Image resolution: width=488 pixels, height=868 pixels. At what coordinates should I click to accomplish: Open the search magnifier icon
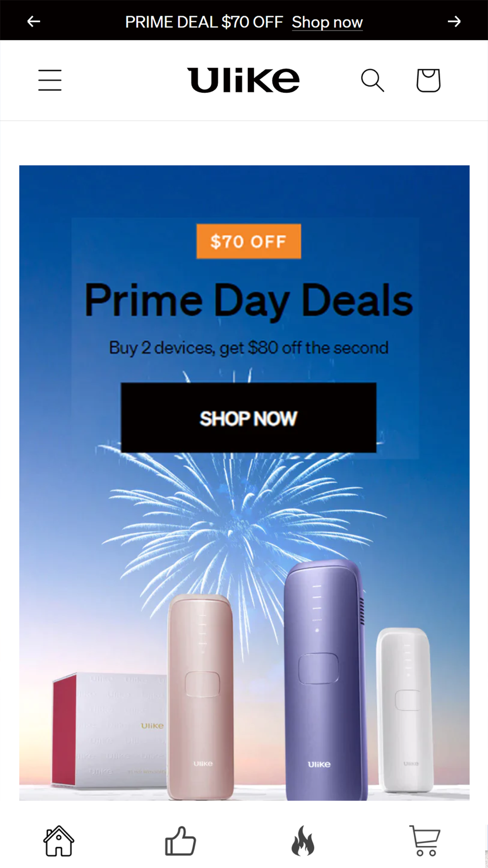pos(372,80)
